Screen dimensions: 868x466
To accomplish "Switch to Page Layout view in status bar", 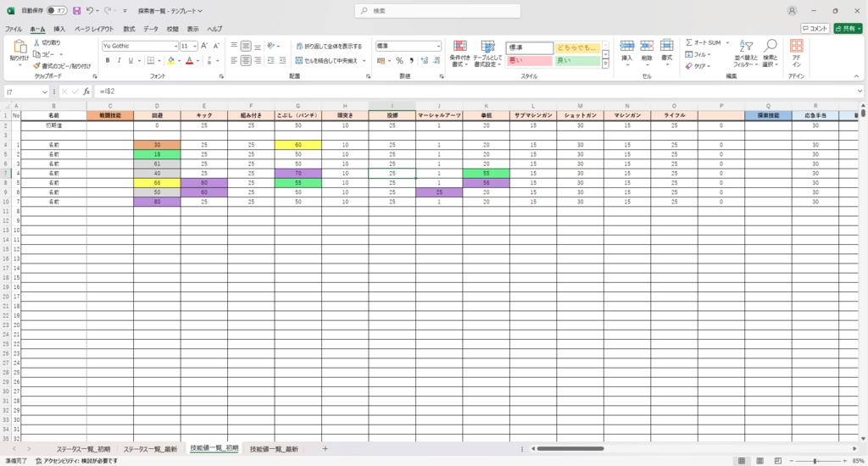I will 760,461.
